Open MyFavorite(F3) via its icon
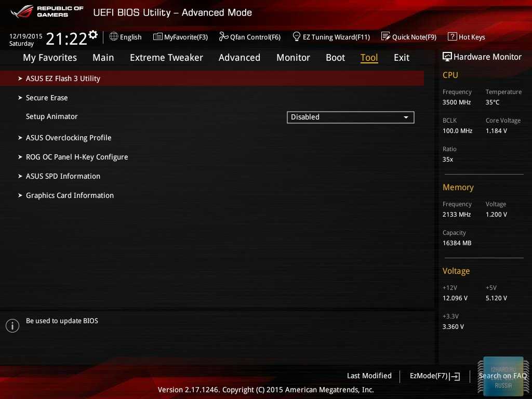Viewport: 532px width, 399px height. (158, 37)
